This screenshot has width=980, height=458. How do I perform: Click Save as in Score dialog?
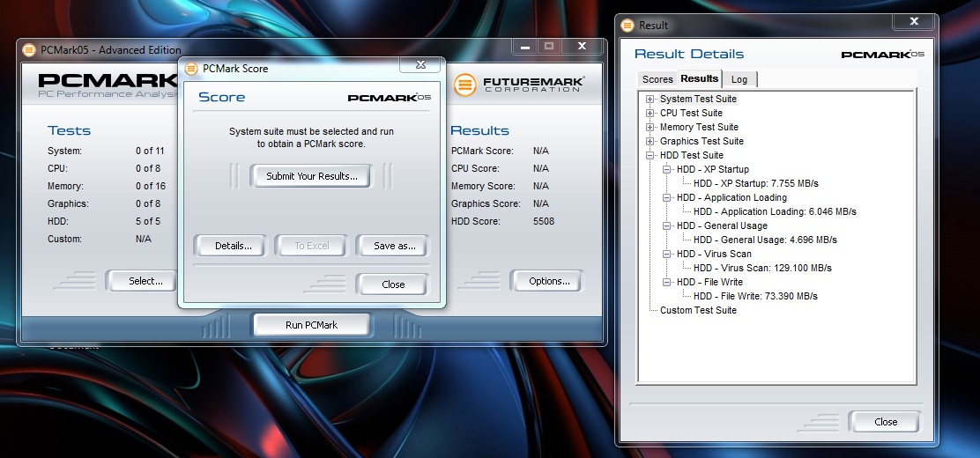click(x=394, y=246)
